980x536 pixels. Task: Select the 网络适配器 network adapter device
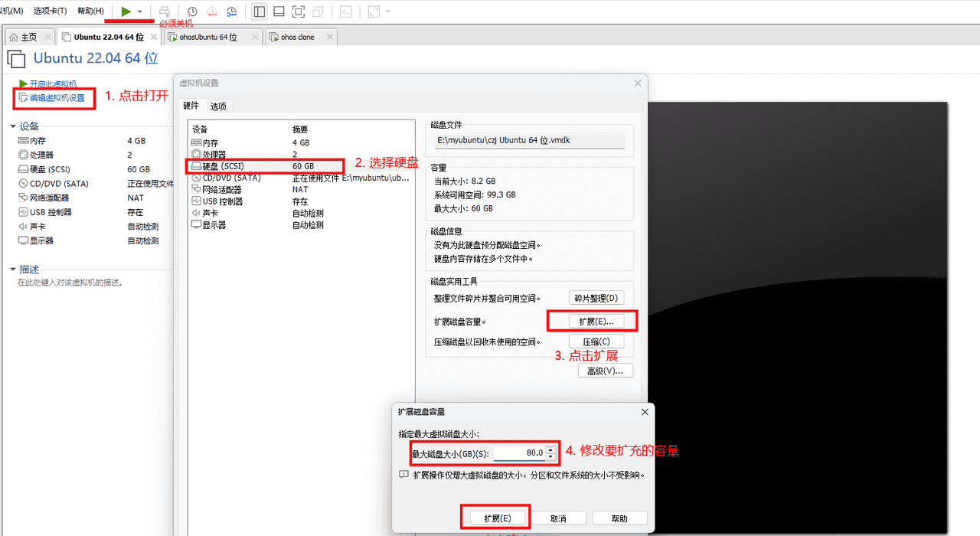click(222, 189)
